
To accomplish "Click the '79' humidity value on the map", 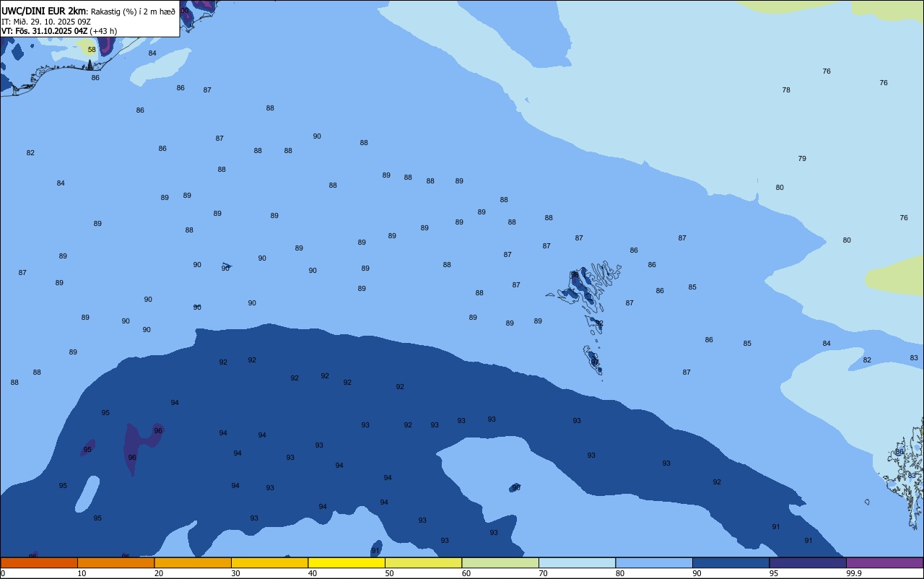I will 802,159.
